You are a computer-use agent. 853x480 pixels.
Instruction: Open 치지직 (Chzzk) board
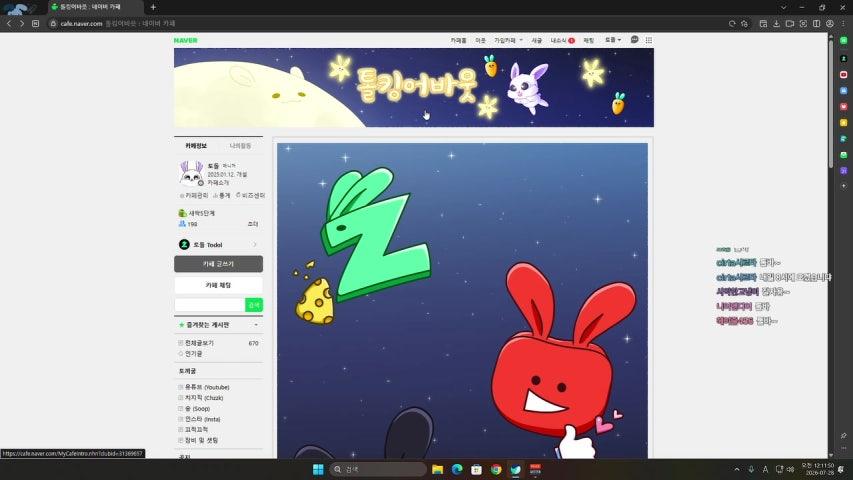point(204,398)
